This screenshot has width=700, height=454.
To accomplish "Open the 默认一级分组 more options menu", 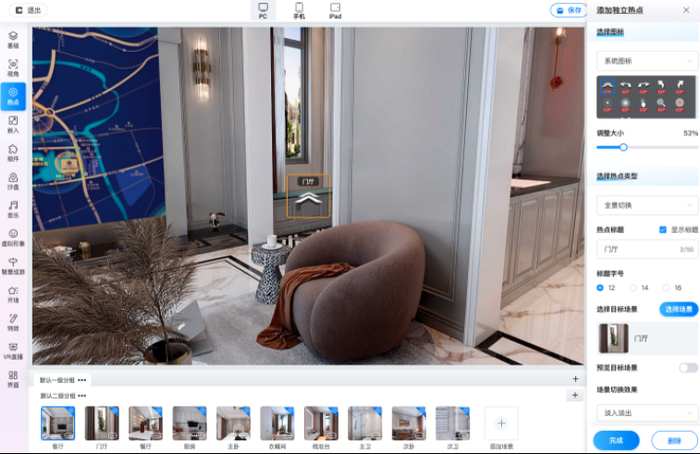I will (82, 380).
